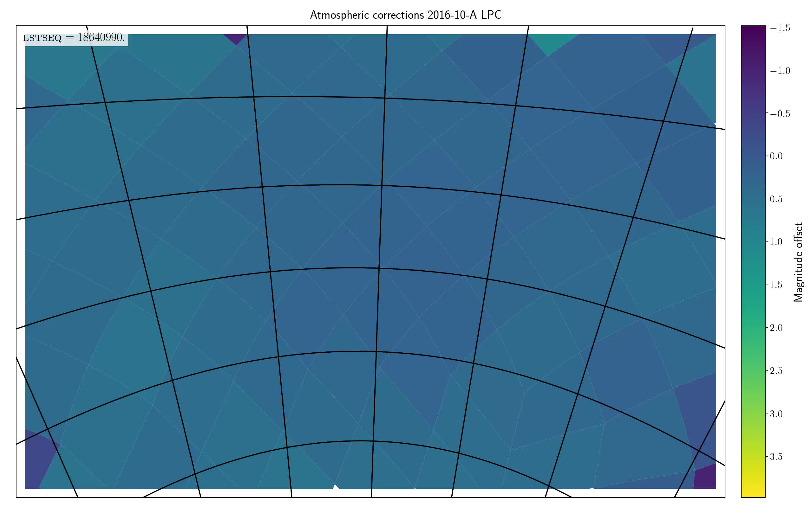
Task: Click the 'Magnitude offset' colorbar axis label
Action: point(799,262)
